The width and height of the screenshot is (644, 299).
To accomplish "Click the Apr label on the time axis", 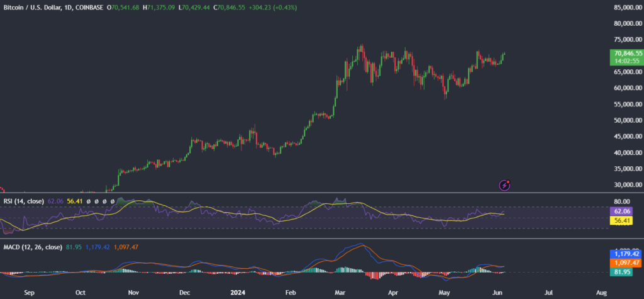I will [394, 293].
